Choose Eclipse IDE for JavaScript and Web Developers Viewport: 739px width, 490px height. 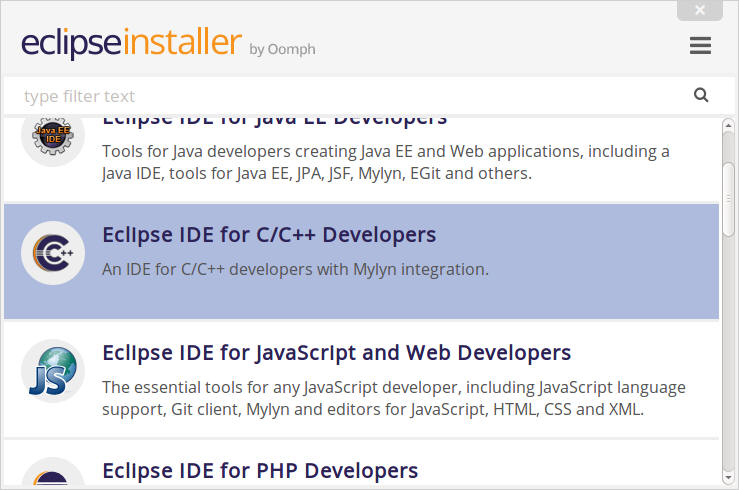tap(336, 353)
